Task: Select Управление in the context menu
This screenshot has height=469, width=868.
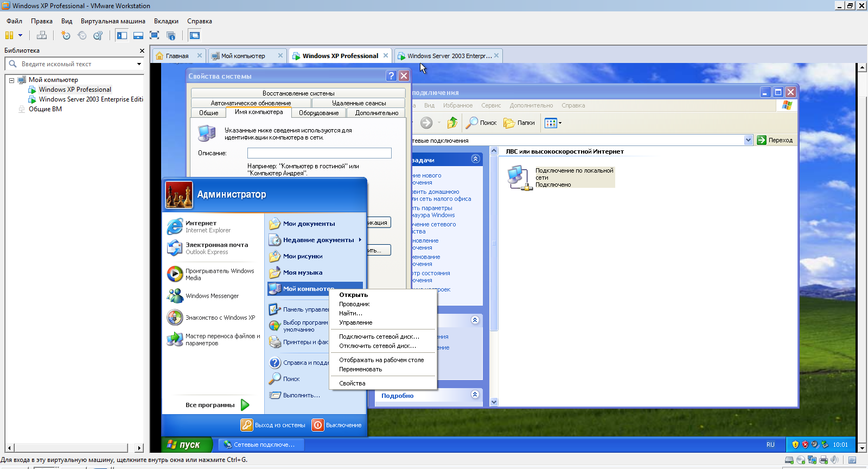Action: point(383,322)
